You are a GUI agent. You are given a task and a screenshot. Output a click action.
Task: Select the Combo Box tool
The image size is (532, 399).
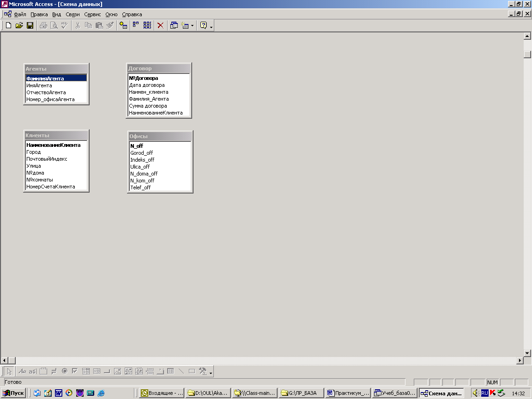pyautogui.click(x=86, y=371)
